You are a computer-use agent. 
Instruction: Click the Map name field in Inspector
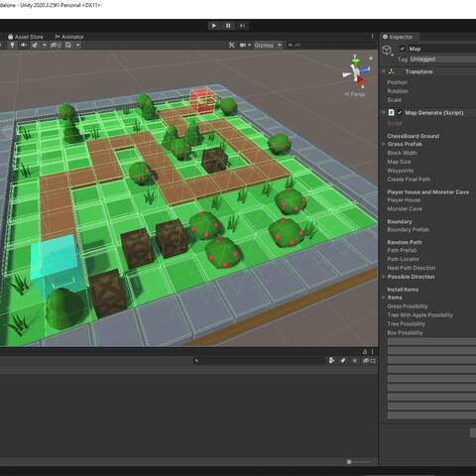[441, 49]
